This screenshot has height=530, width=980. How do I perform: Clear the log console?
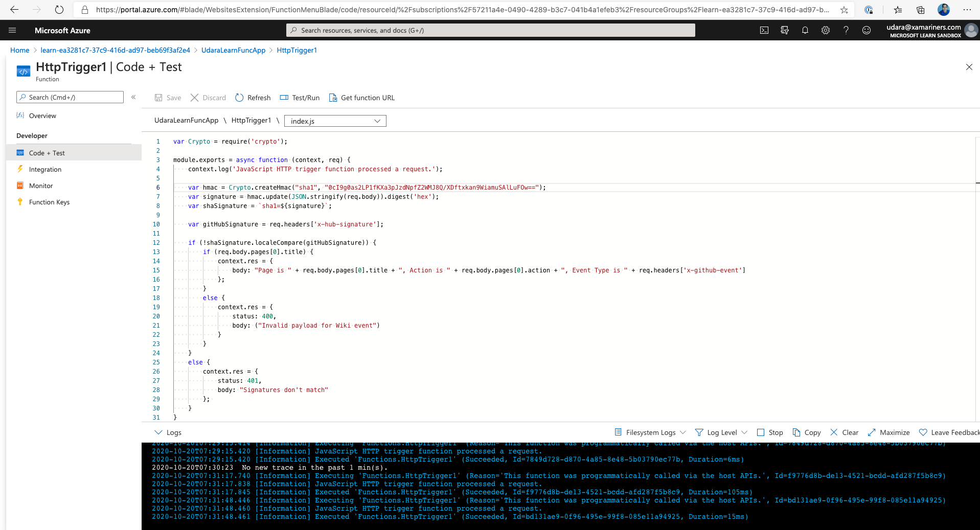[x=845, y=432]
